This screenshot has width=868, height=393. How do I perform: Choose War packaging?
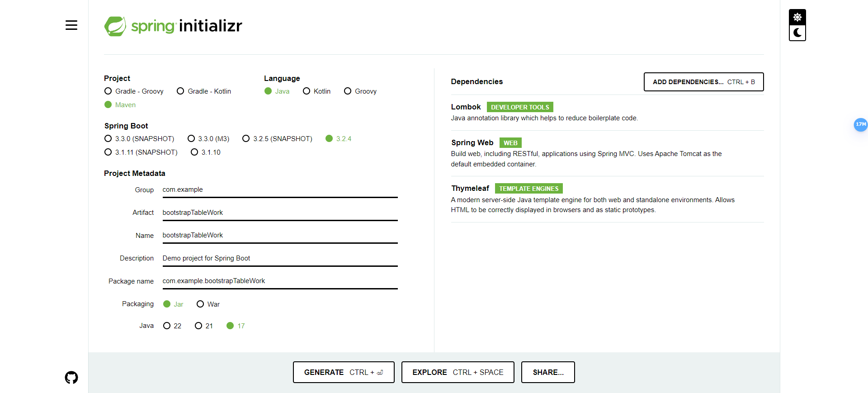pyautogui.click(x=208, y=304)
